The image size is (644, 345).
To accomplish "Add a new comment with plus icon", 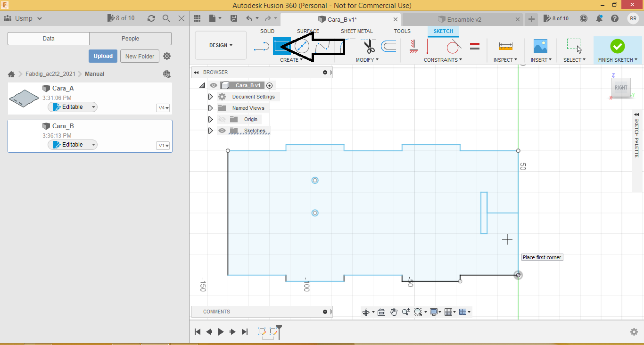I will [x=325, y=312].
